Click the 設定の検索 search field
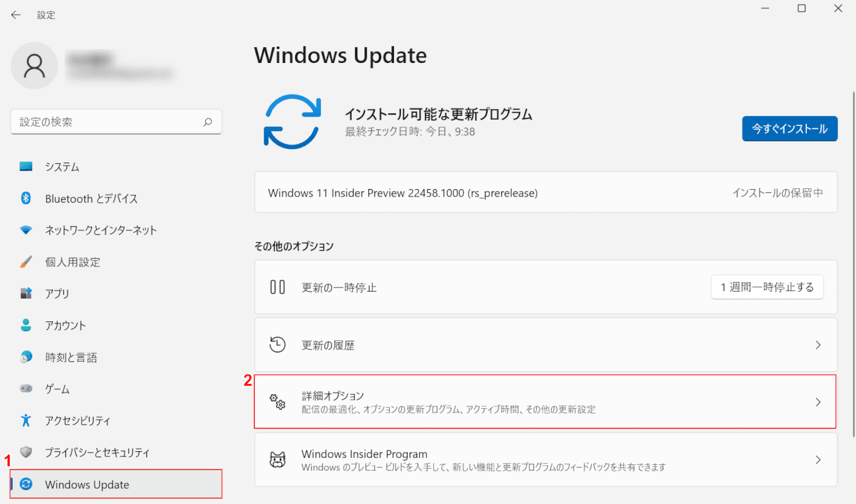 coord(116,122)
